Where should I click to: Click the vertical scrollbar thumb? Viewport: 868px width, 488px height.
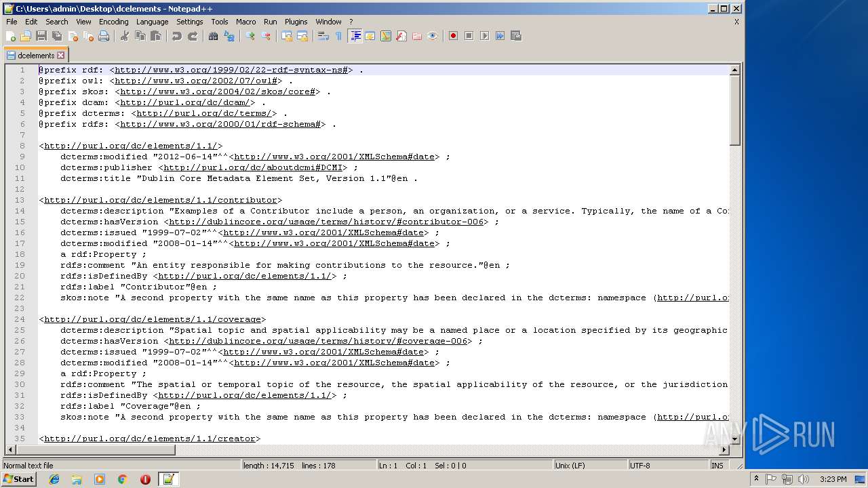click(x=734, y=109)
